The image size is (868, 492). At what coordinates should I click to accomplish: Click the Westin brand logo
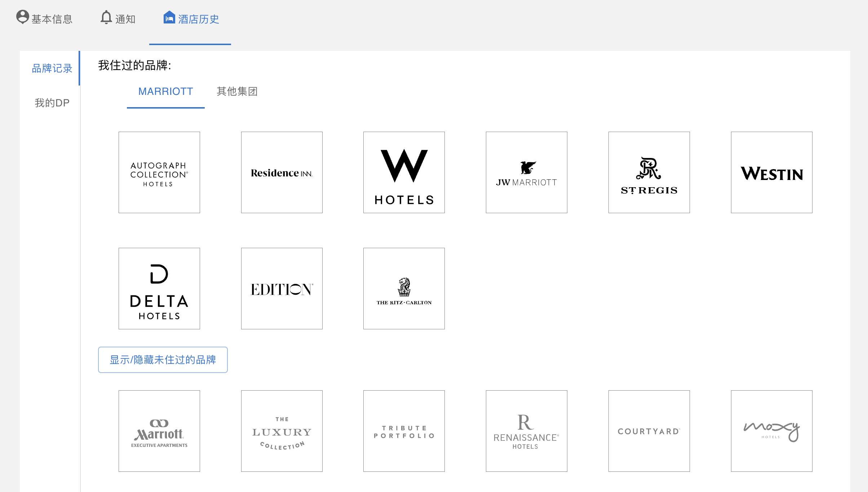tap(772, 172)
